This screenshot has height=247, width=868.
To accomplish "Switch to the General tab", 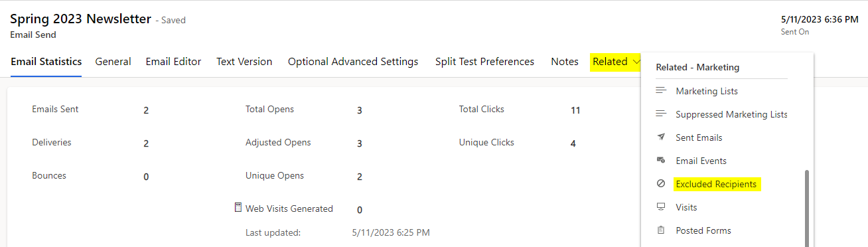I will 113,62.
